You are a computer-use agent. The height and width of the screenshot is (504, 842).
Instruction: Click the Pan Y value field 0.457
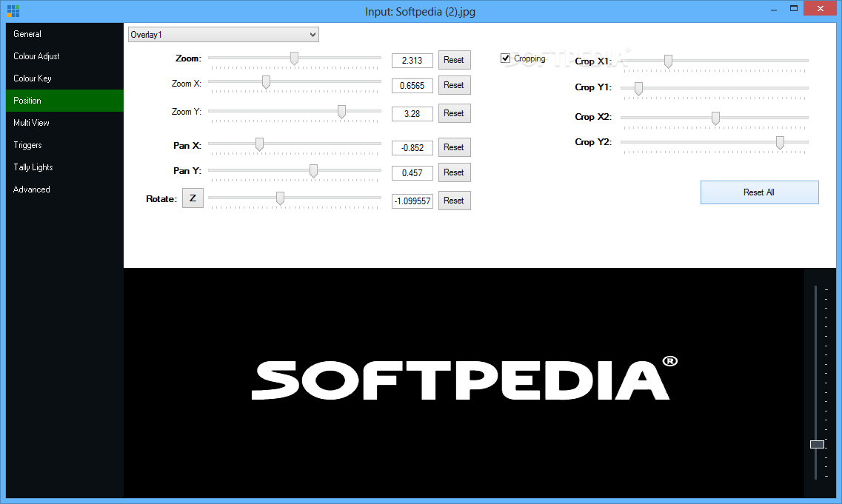pos(412,173)
